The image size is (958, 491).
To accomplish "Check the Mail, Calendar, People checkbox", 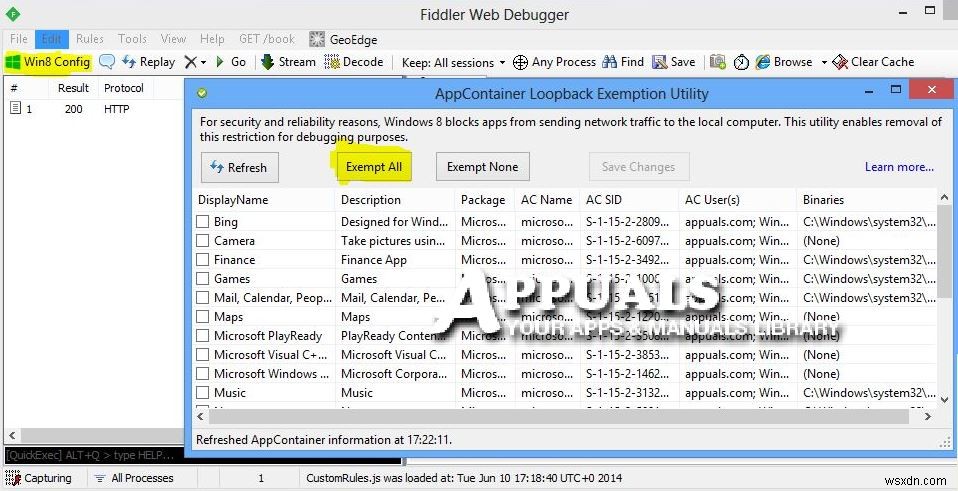I will [x=203, y=297].
